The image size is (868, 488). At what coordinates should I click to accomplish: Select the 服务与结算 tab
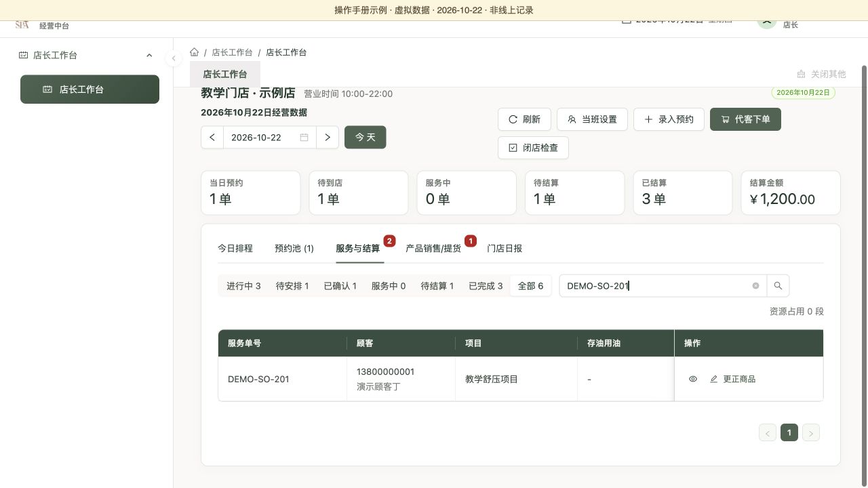(358, 249)
